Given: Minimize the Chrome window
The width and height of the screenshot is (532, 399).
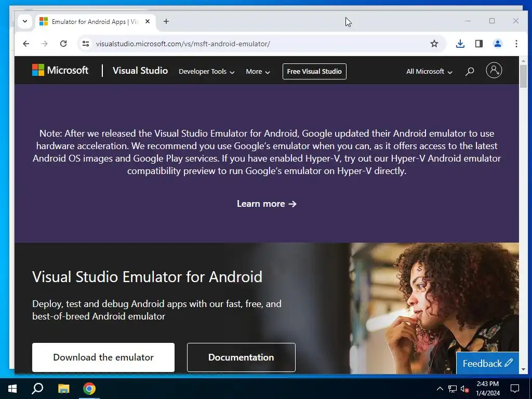Looking at the screenshot, I should pos(468,21).
